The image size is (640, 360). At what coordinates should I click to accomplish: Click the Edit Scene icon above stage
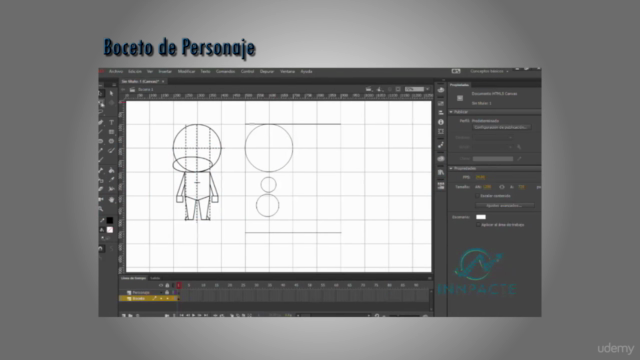tap(369, 89)
